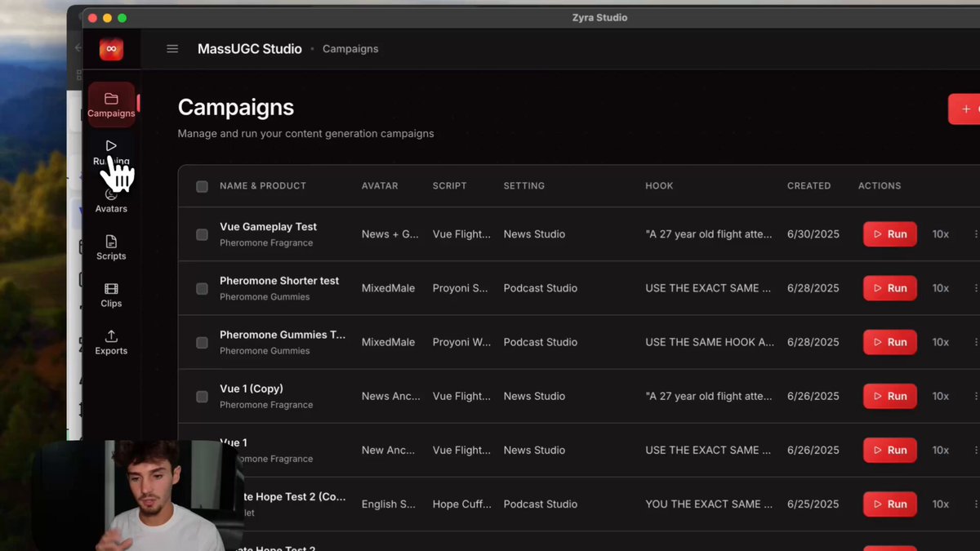Click hook text YOU THE EXACT SAME ...
The height and width of the screenshot is (551, 980).
[x=709, y=504]
